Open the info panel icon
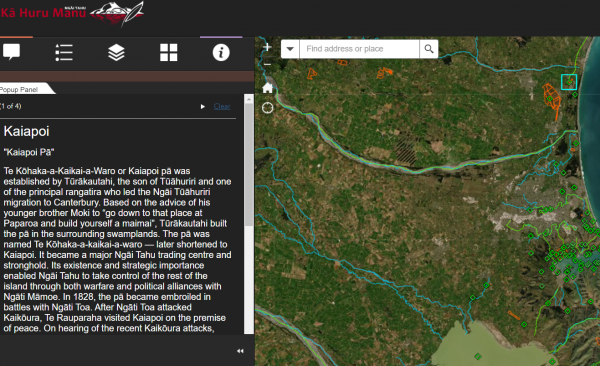 (221, 52)
